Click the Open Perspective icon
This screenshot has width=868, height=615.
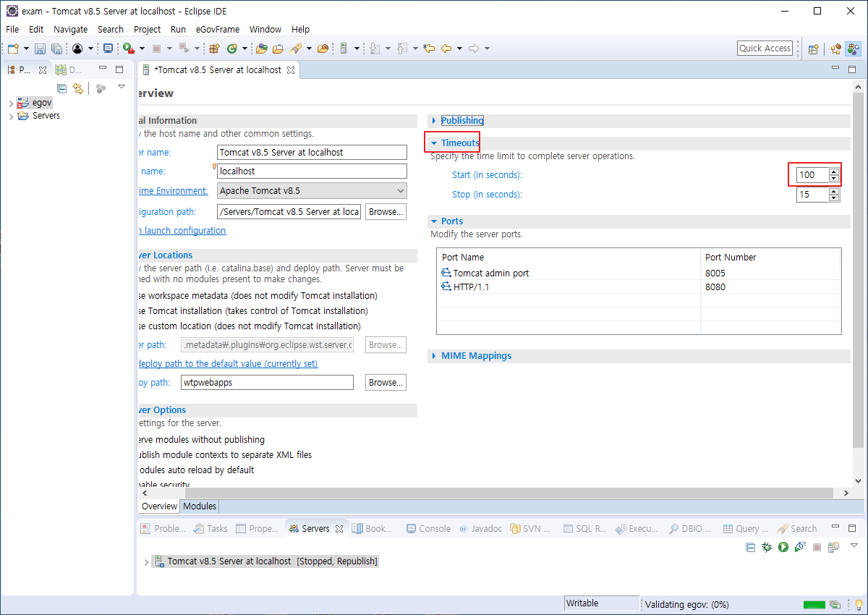[814, 48]
